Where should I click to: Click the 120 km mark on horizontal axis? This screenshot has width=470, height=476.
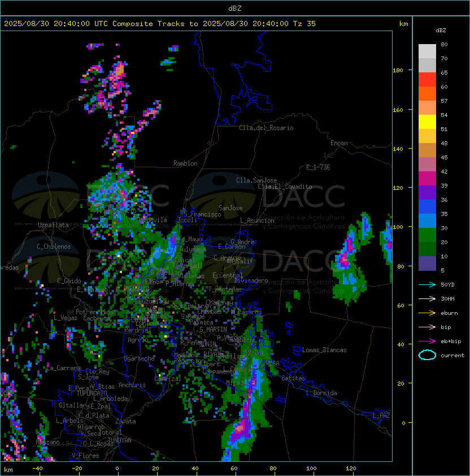click(x=351, y=469)
